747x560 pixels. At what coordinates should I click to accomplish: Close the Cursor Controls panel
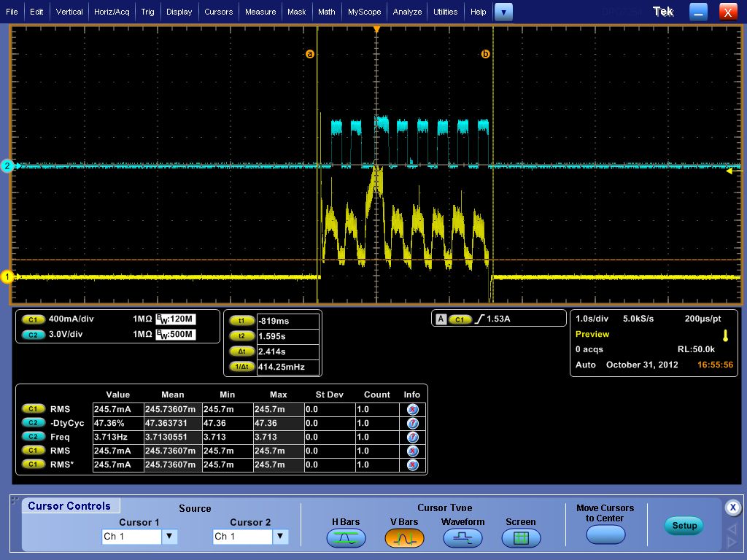point(733,507)
